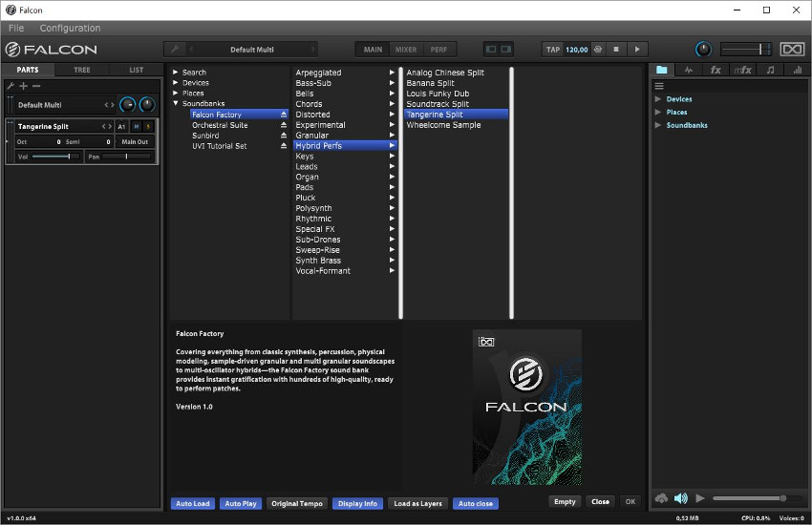Click the cloud icon in preview bar
812x525 pixels.
661,498
